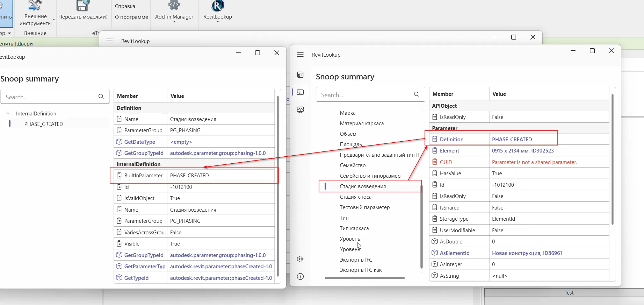Screen dimensions: 644x305
Task: Open the 0915 x 2134 мм, ID302523 Element link
Action: click(523, 151)
